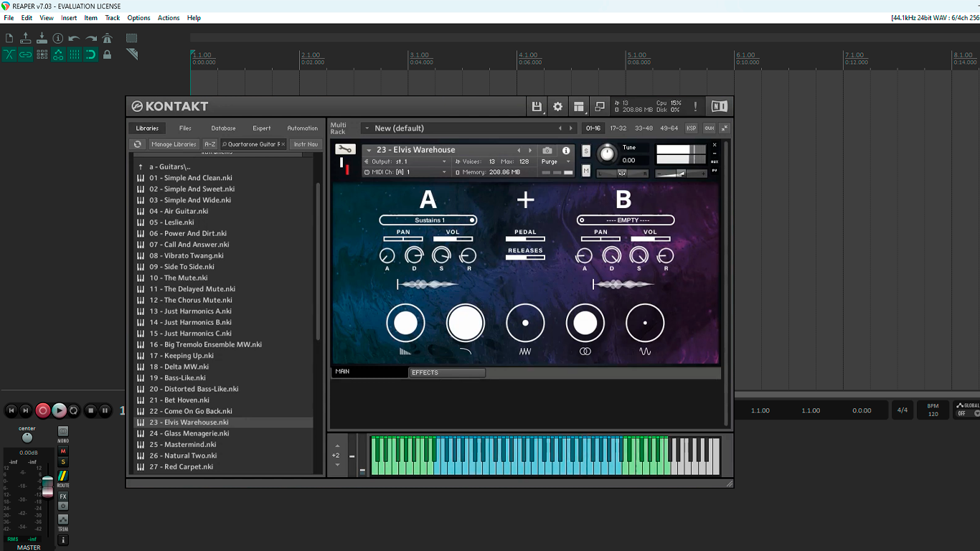Switch to Expert tab in Kontakt browser
Viewport: 980px width, 551px height.
coord(262,128)
